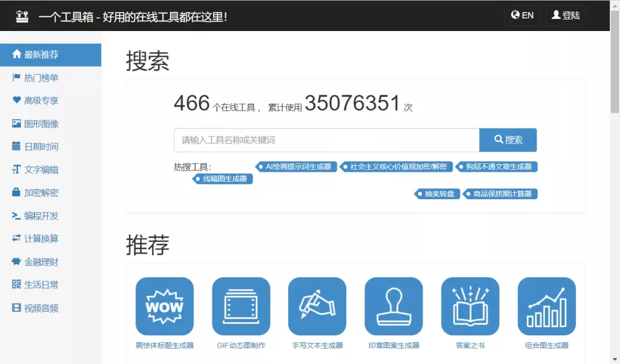
Task: Open the 震惊体标题生成器 WOW icon
Action: point(164,307)
